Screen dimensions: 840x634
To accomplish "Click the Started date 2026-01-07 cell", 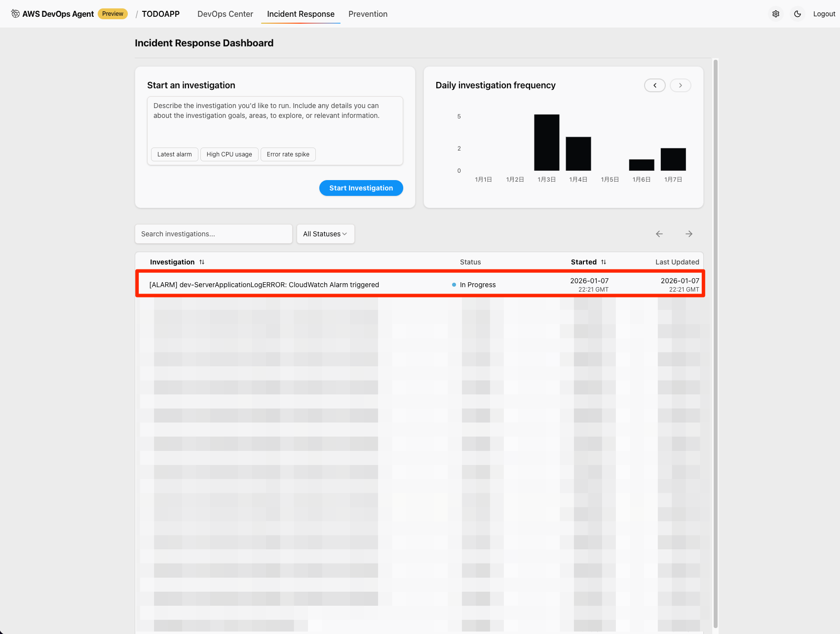I will click(589, 285).
